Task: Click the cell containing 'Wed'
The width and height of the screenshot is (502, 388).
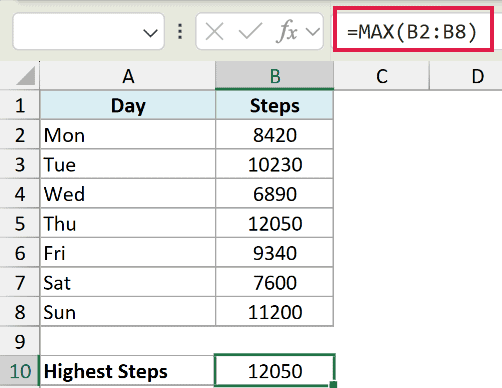Action: [x=128, y=194]
